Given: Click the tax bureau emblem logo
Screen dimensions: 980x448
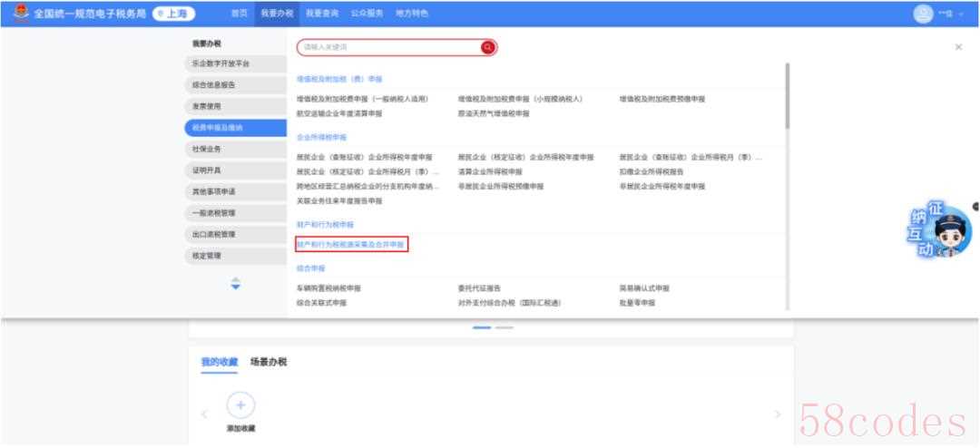Looking at the screenshot, I should click(x=21, y=13).
